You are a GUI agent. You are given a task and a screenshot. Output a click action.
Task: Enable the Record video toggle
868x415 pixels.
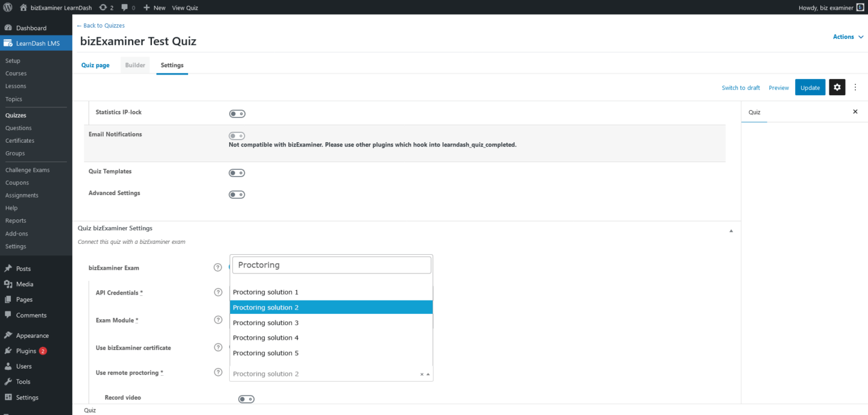246,399
